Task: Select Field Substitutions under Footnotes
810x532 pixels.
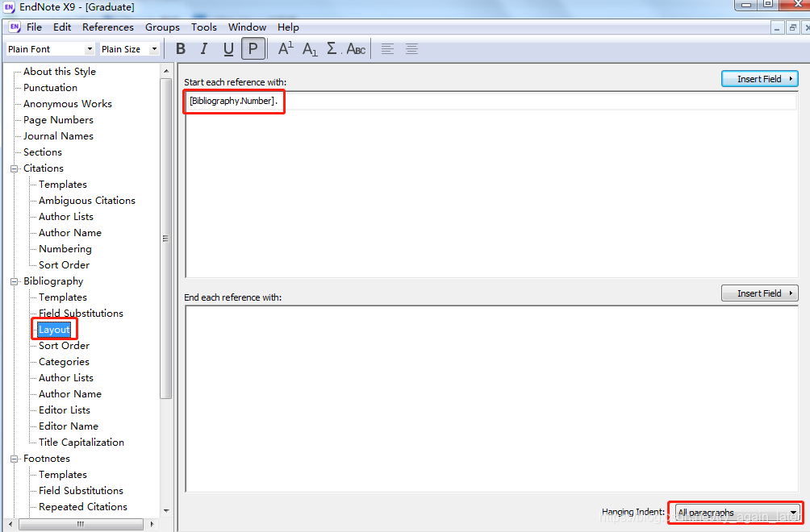Action: point(81,491)
